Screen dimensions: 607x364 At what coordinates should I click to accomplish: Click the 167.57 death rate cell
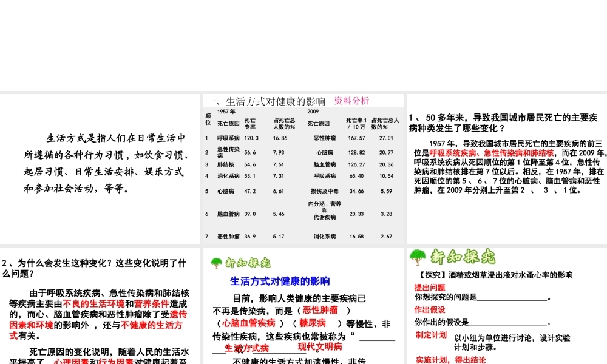pos(356,138)
